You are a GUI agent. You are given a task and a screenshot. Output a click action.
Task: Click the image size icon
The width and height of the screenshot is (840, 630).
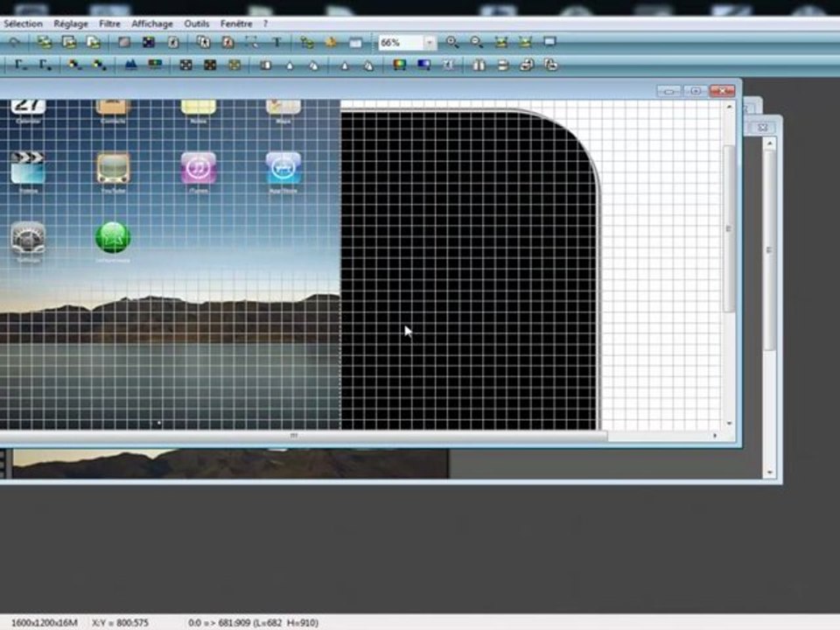tap(44, 42)
